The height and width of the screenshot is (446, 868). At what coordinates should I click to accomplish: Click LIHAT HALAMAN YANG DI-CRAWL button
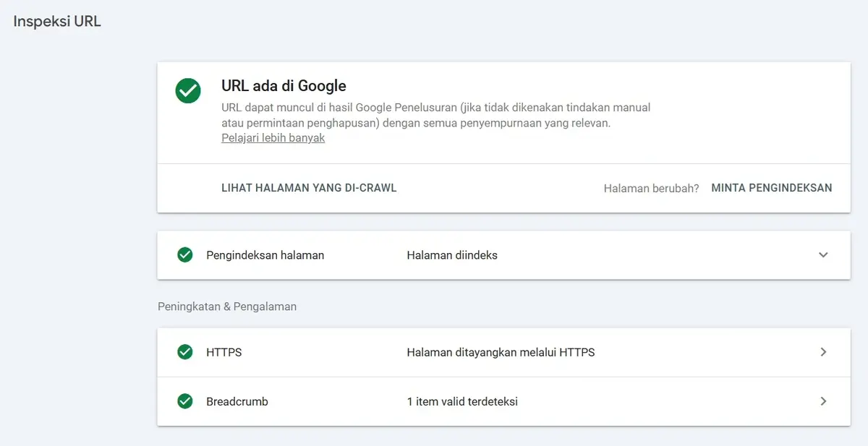(309, 188)
